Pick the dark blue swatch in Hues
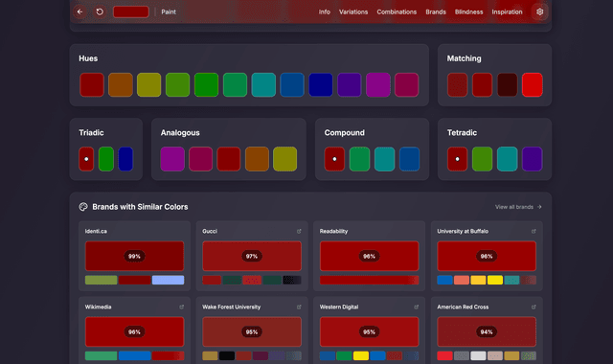This screenshot has width=613, height=364. pos(321,84)
